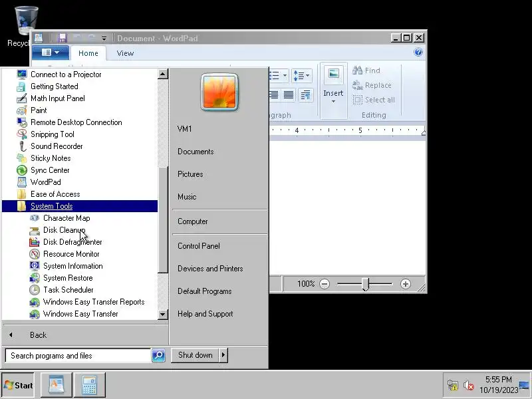The image size is (532, 399).
Task: Open the Paragraph settings icon in WordPad
Action: point(305,94)
